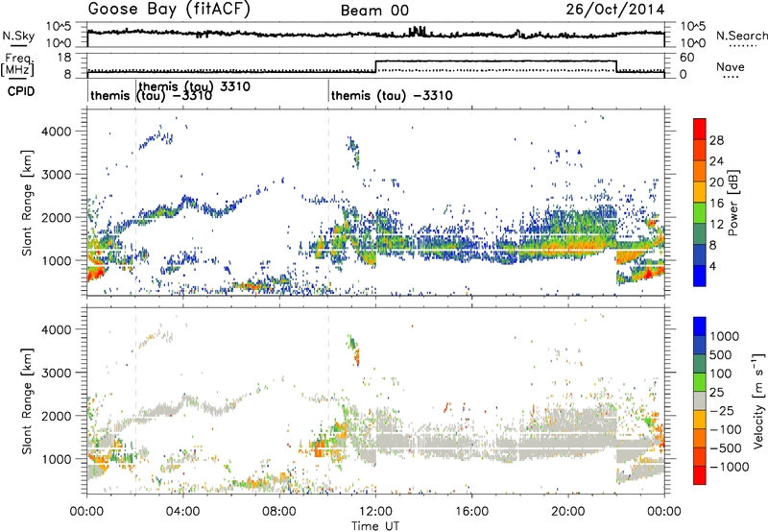This screenshot has width=768, height=532.
Task: Click the dashed CPID marker line at 02:00 in the power panel
Action: coord(135,203)
